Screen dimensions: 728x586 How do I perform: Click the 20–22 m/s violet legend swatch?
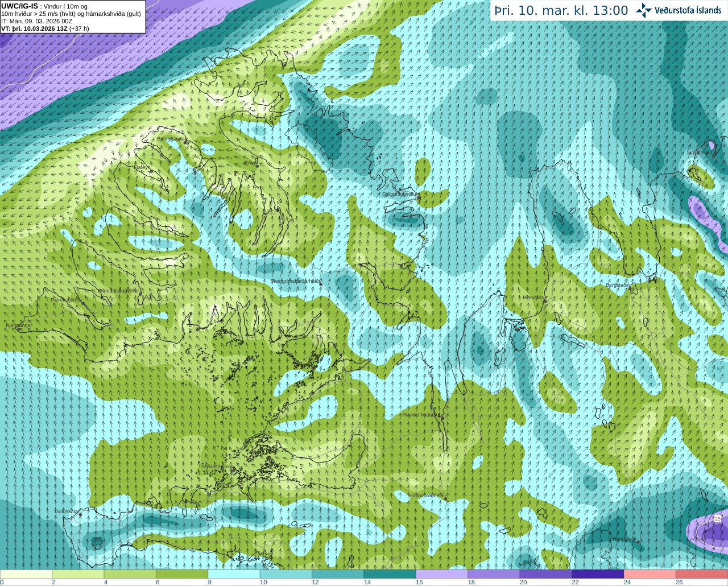coord(546,574)
